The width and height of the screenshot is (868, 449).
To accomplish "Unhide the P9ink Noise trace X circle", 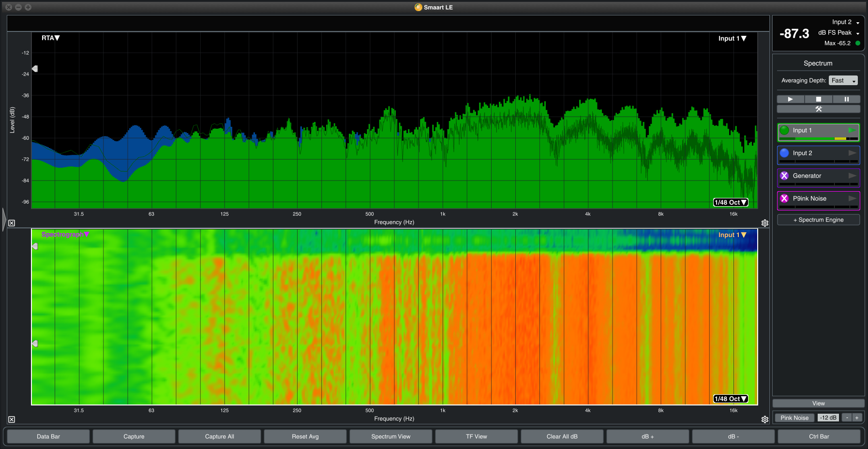I will tap(784, 198).
